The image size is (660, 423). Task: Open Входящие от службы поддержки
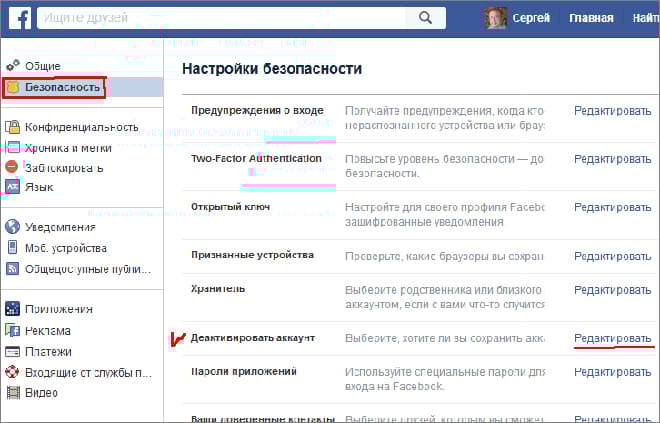pos(88,372)
